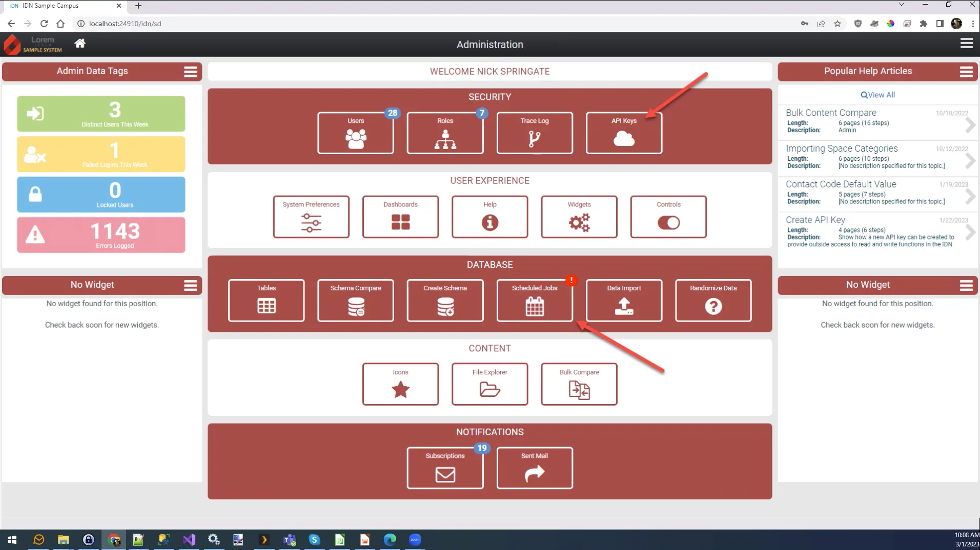Click the browser address bar

[x=436, y=24]
